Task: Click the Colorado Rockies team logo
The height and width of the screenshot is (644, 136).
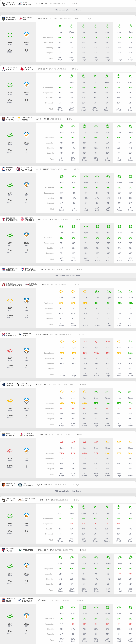Action: (4, 4)
